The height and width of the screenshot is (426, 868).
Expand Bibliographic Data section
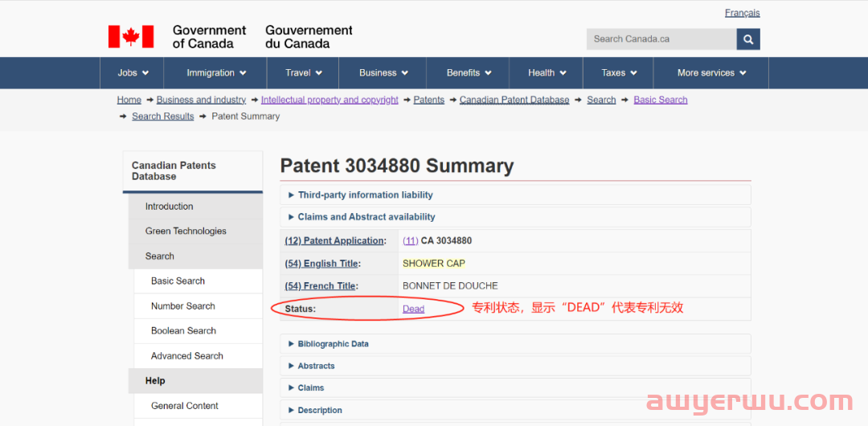pyautogui.click(x=515, y=343)
